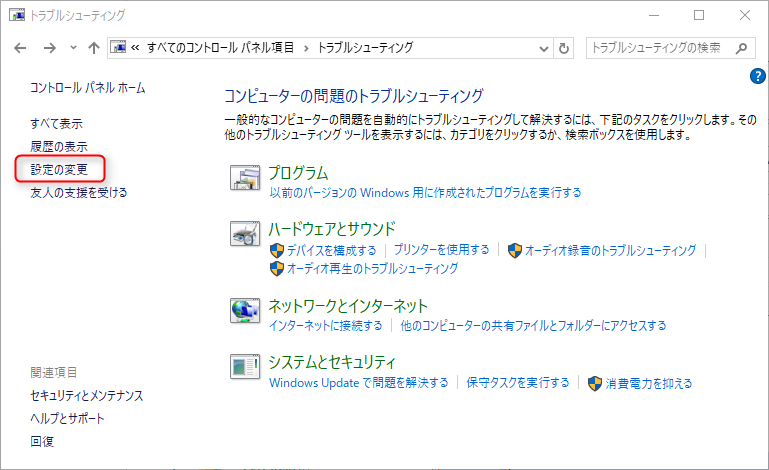Click Windows Update で問題を解決する link
The height and width of the screenshot is (470, 769).
pos(358,383)
